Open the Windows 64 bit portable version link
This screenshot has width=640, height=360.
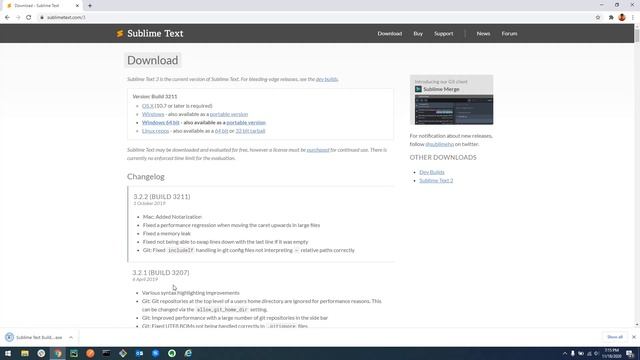246,122
